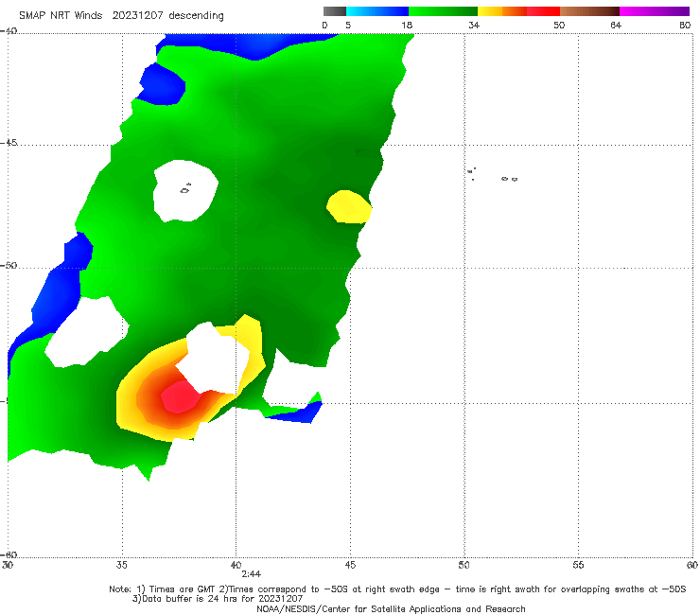The image size is (700, 615).
Task: Click the color bar label '18'
Action: pyautogui.click(x=407, y=25)
